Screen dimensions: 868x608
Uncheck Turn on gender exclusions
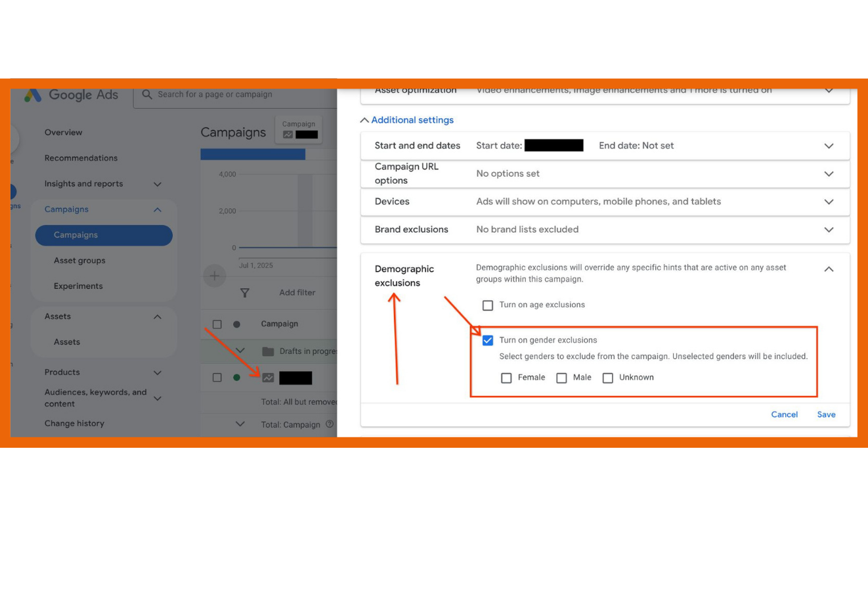[488, 340]
